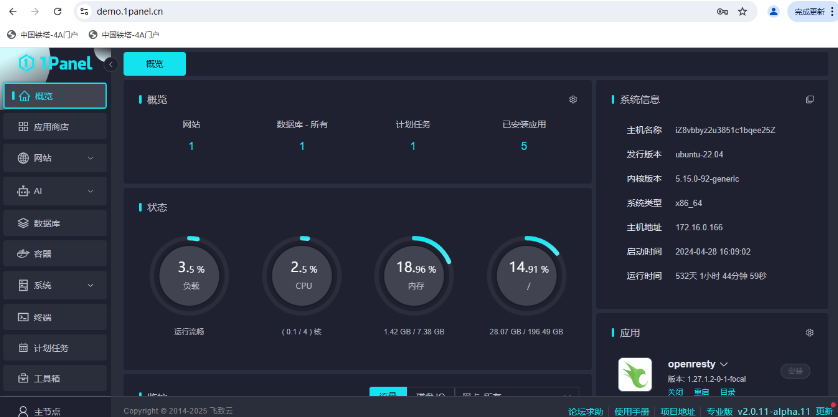Expand the openresty dropdown chevron
This screenshot has width=838, height=417.
tap(724, 365)
